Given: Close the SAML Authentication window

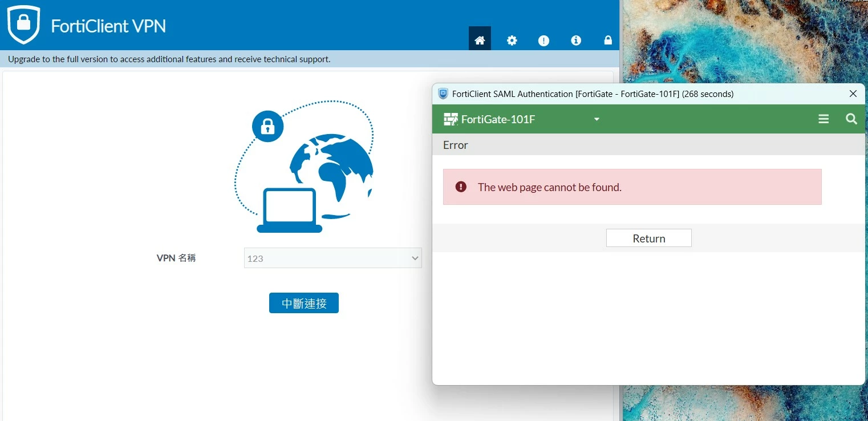Looking at the screenshot, I should (x=853, y=94).
